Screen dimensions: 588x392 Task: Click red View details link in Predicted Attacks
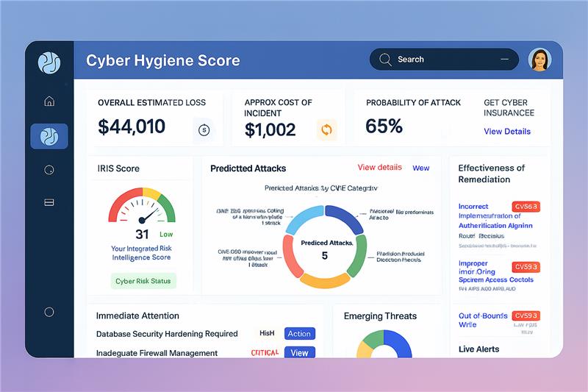pyautogui.click(x=379, y=168)
